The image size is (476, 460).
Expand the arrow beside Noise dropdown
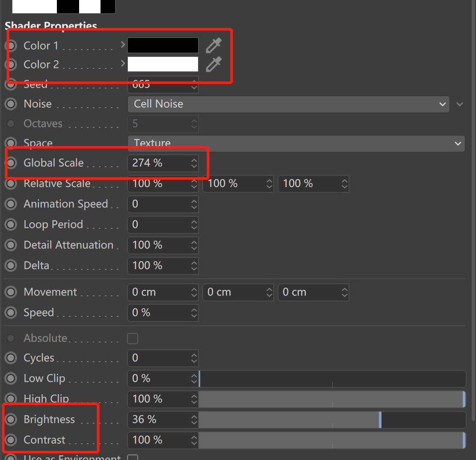pos(460,104)
